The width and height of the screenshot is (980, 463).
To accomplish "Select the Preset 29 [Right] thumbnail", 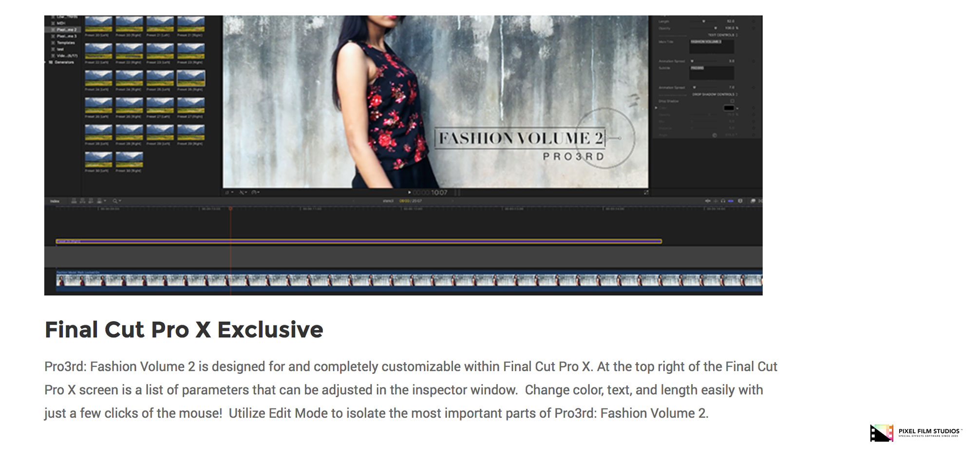I will [191, 132].
